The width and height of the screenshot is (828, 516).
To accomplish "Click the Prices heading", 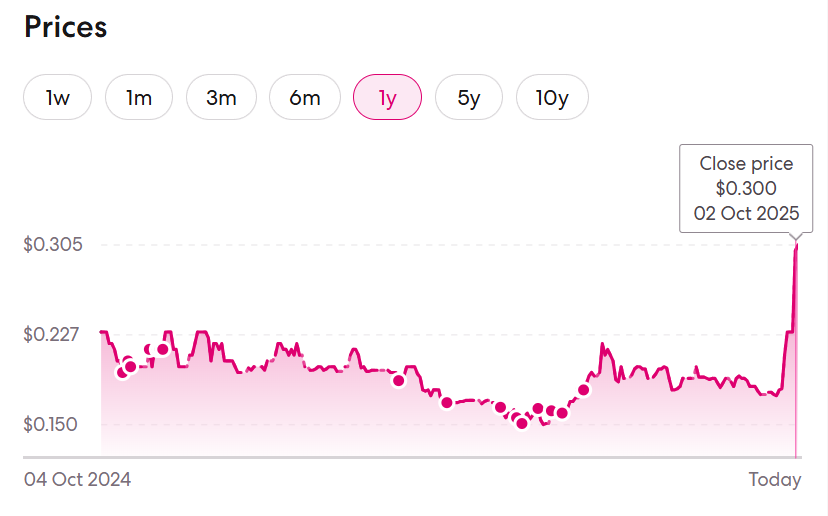I will pos(65,27).
